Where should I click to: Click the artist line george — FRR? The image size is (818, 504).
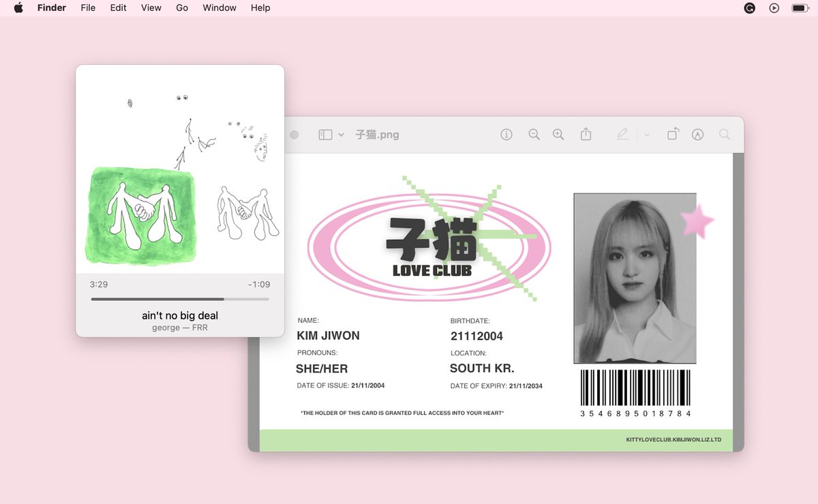tap(180, 328)
